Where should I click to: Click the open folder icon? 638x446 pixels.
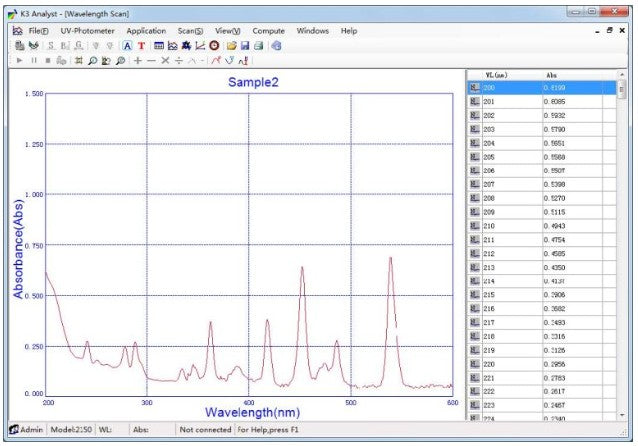[x=232, y=46]
